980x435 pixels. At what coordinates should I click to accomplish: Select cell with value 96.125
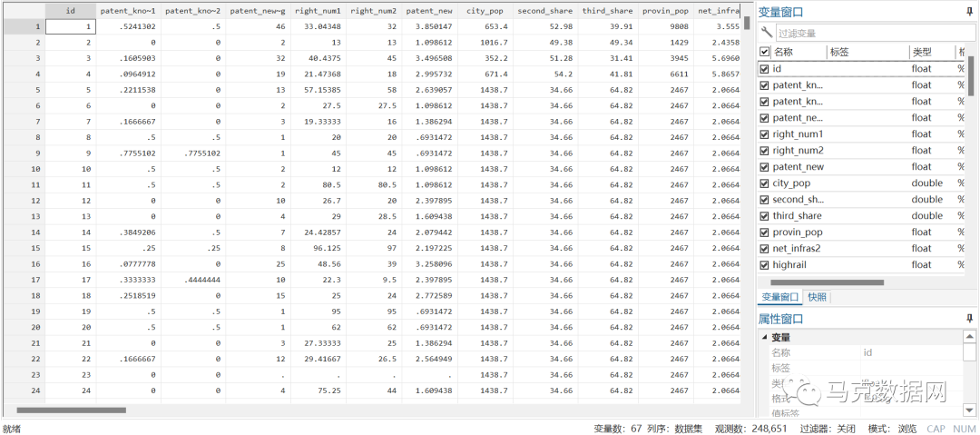click(318, 248)
